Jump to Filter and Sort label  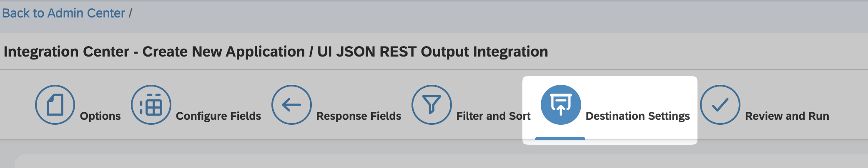pos(493,116)
